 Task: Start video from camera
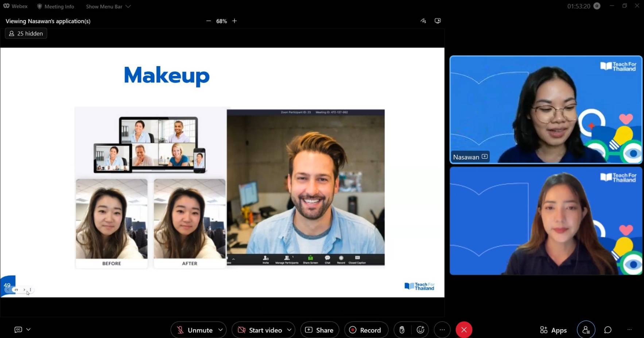[x=260, y=330]
